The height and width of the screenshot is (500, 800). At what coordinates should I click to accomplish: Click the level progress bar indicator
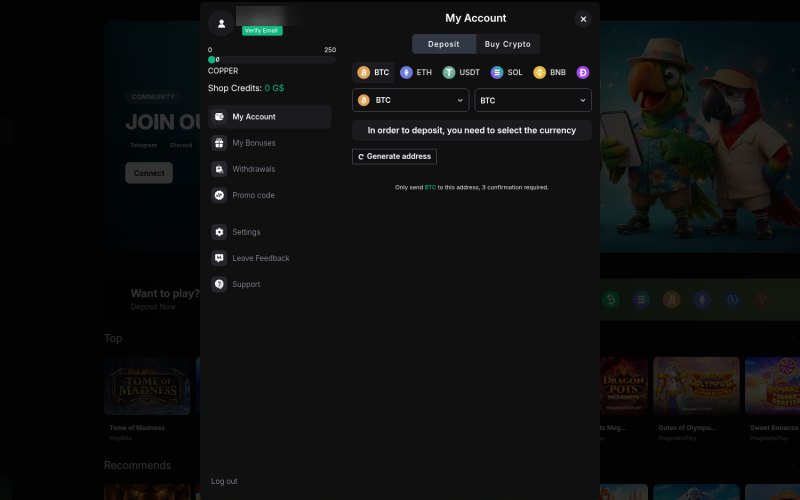point(212,60)
